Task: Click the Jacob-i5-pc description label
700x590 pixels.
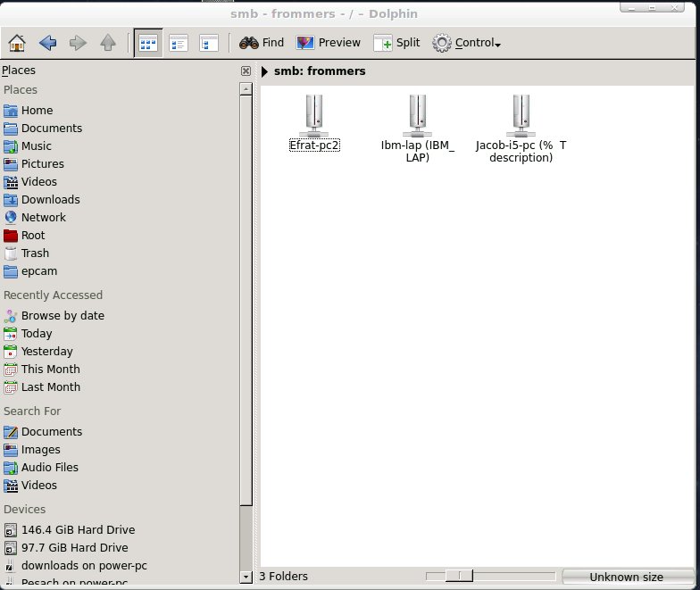Action: coord(521,152)
